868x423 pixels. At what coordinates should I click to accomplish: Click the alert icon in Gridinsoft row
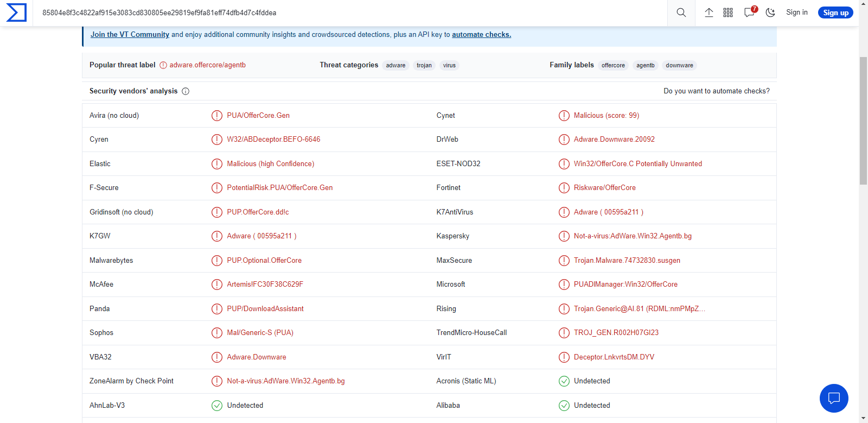[x=217, y=212]
